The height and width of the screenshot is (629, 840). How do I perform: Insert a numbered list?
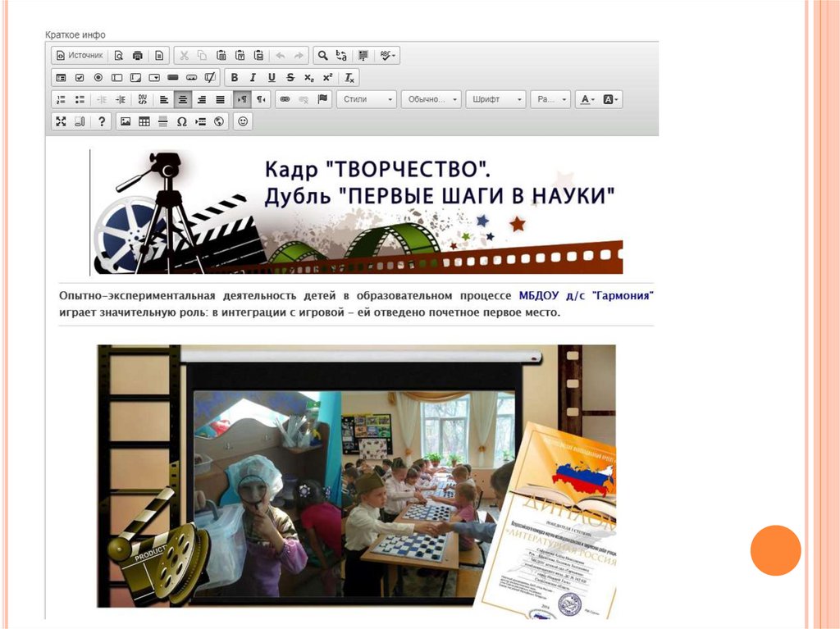tap(61, 99)
